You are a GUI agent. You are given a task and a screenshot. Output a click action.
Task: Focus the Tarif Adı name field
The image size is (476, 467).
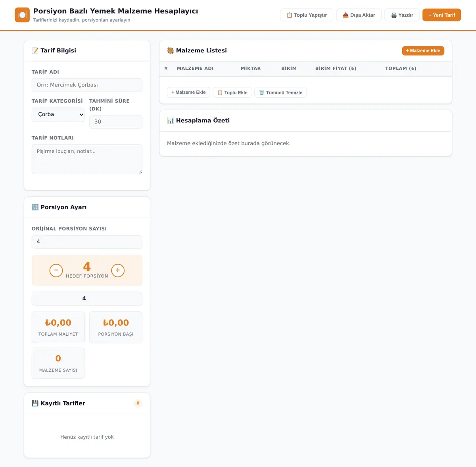coord(87,85)
